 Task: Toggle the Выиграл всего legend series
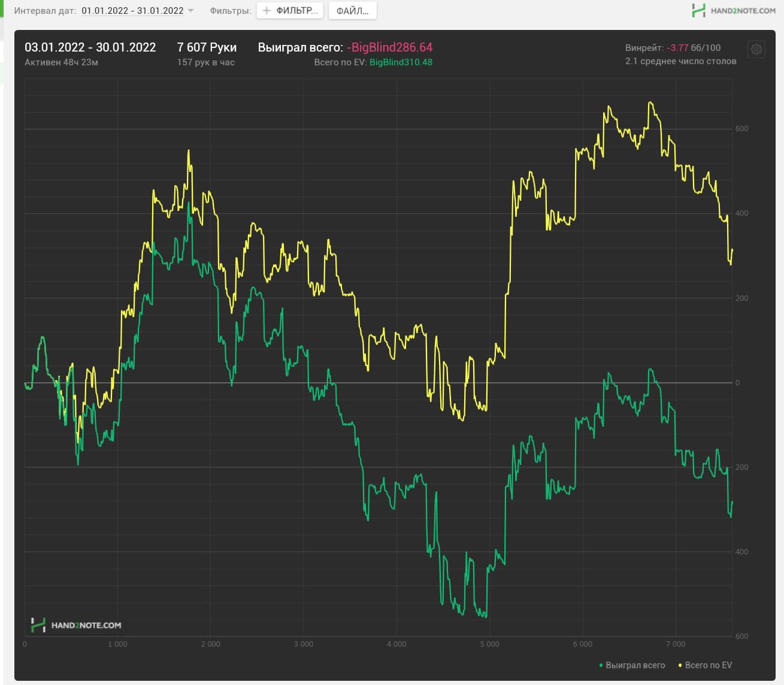tap(632, 665)
